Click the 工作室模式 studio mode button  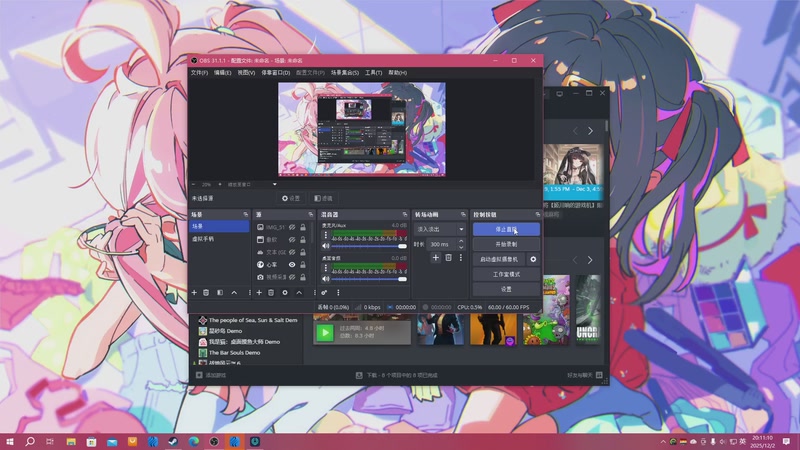(506, 274)
